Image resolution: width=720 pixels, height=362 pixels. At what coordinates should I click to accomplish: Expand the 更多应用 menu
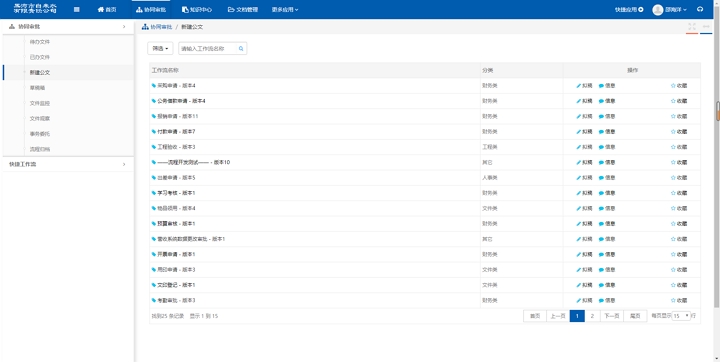coord(285,10)
